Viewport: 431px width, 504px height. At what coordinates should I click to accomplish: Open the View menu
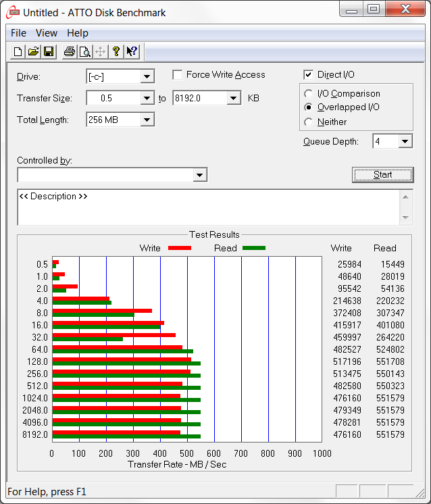coord(47,33)
